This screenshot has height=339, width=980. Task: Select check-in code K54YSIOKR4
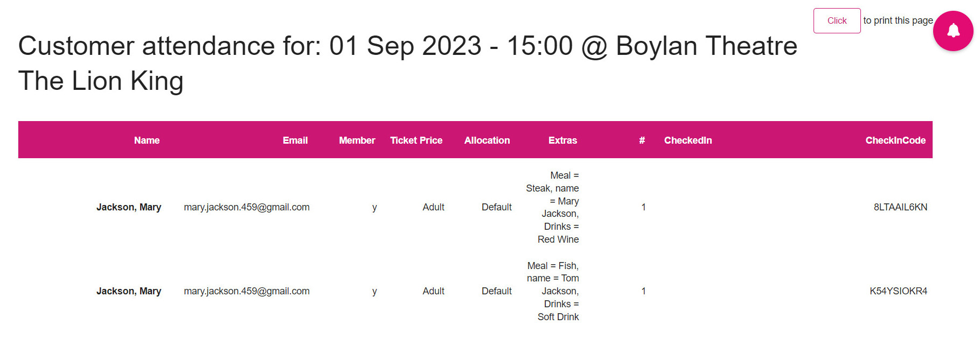click(899, 291)
